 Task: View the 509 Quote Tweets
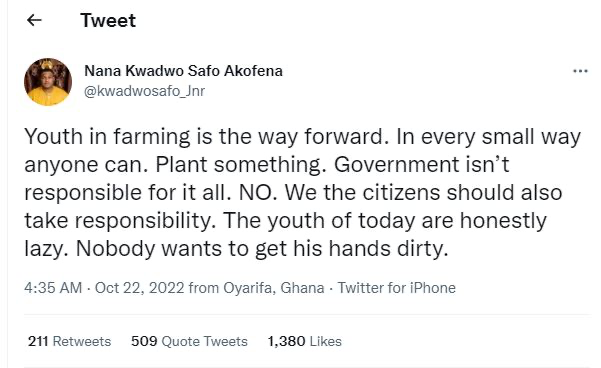pos(189,341)
